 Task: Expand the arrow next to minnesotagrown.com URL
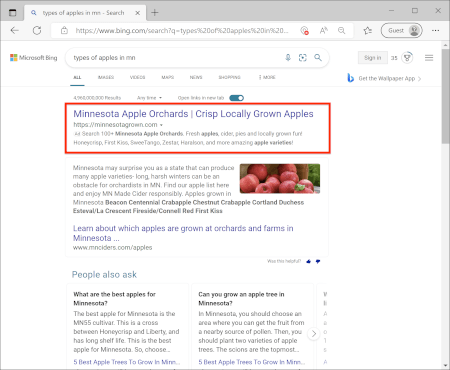click(161, 125)
